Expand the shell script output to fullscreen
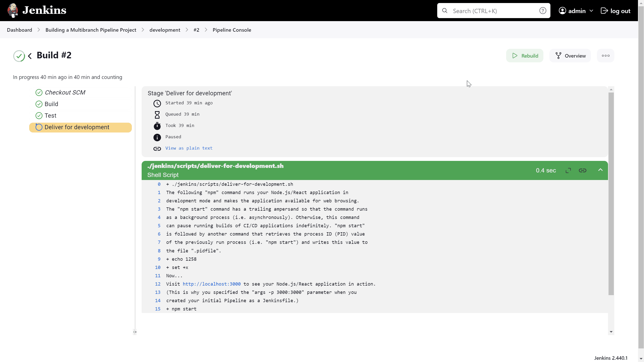 point(568,170)
